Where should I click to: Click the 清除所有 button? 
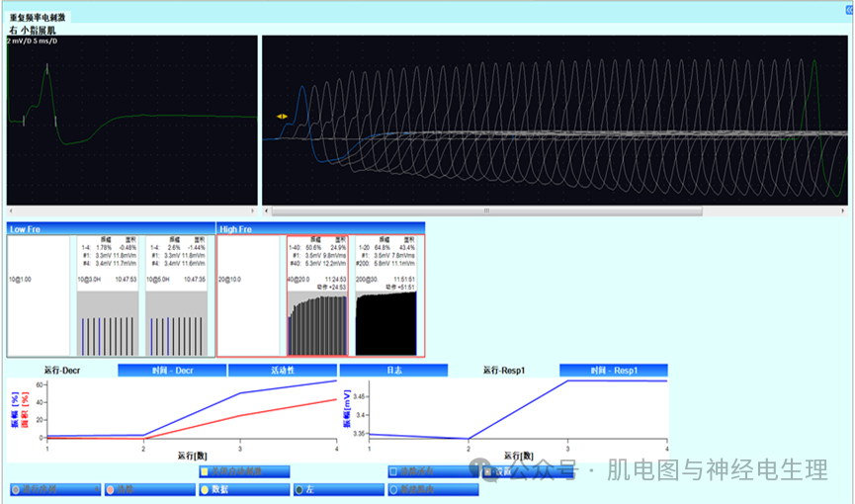[433, 471]
